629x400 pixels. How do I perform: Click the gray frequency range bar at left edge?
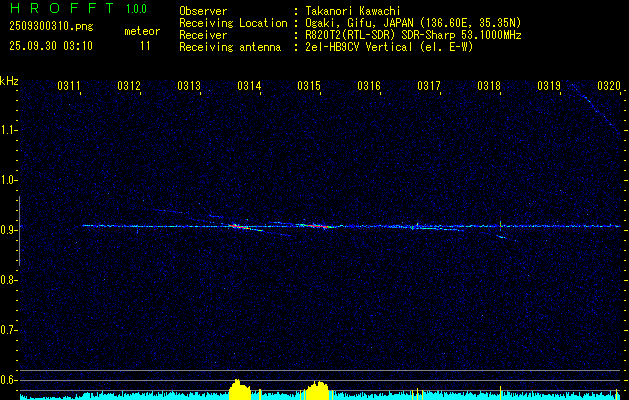[x=19, y=231]
